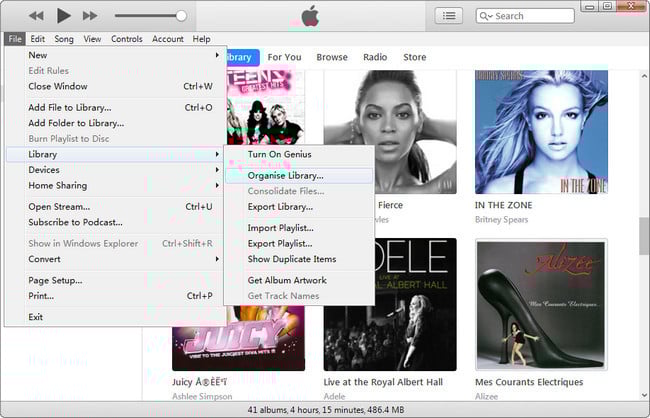Open the View menu
The height and width of the screenshot is (418, 650).
pos(92,39)
